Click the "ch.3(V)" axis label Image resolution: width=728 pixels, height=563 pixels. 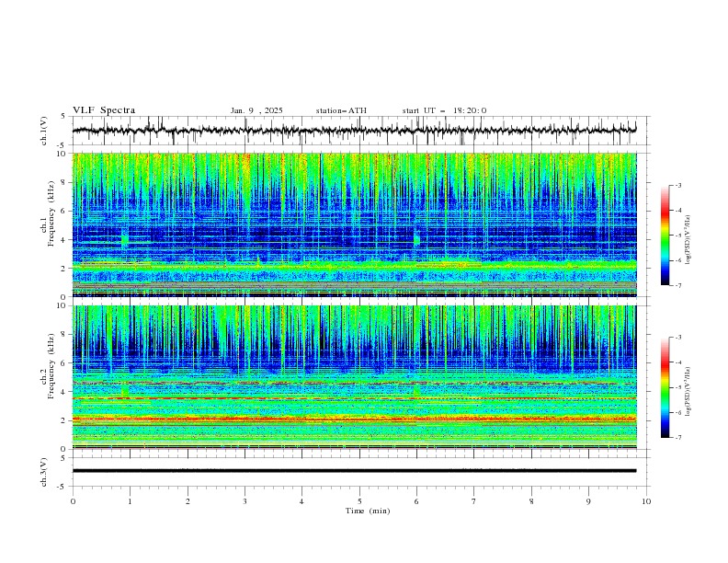[x=44, y=472]
